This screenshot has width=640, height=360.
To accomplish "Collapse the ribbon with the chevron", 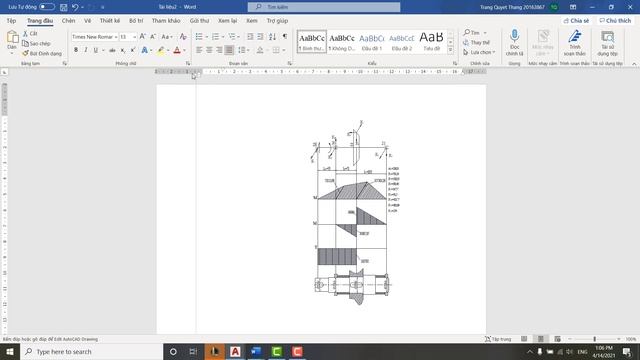I will [634, 64].
